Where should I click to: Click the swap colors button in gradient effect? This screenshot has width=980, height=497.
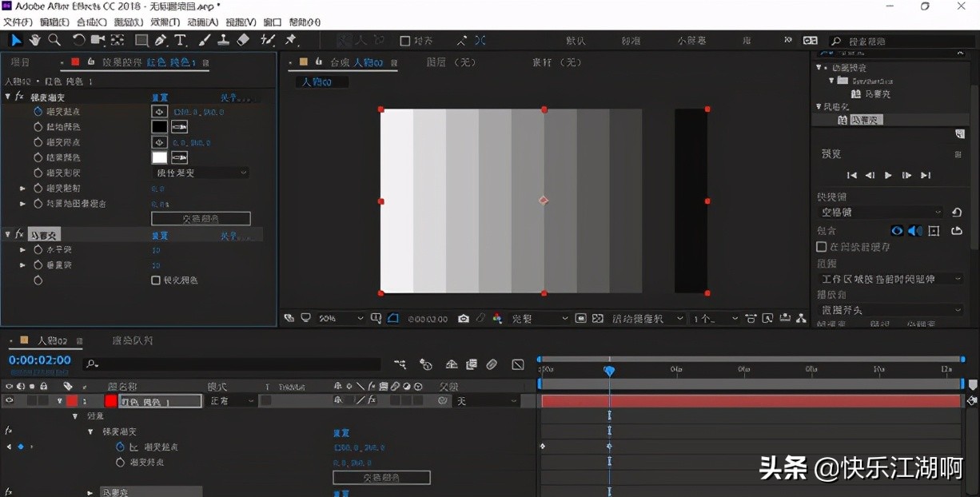click(201, 218)
